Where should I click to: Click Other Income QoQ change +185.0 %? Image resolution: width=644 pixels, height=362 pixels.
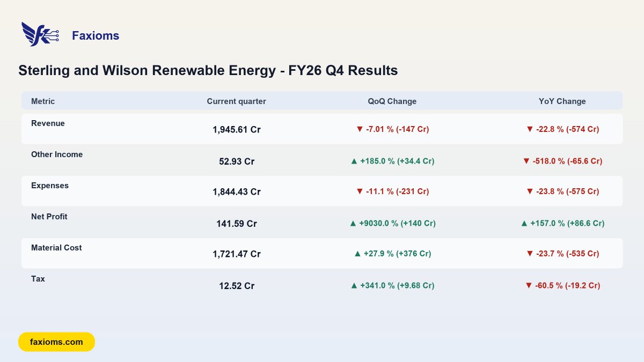point(392,160)
